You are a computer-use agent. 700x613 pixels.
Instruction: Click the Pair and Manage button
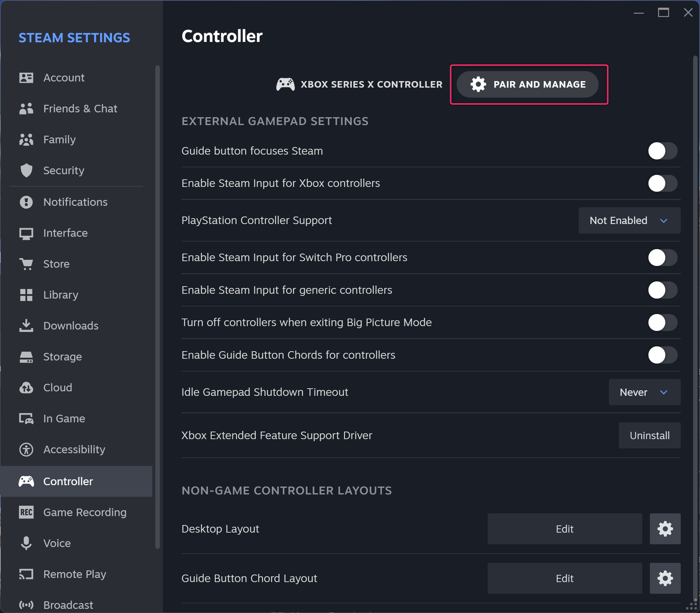527,85
